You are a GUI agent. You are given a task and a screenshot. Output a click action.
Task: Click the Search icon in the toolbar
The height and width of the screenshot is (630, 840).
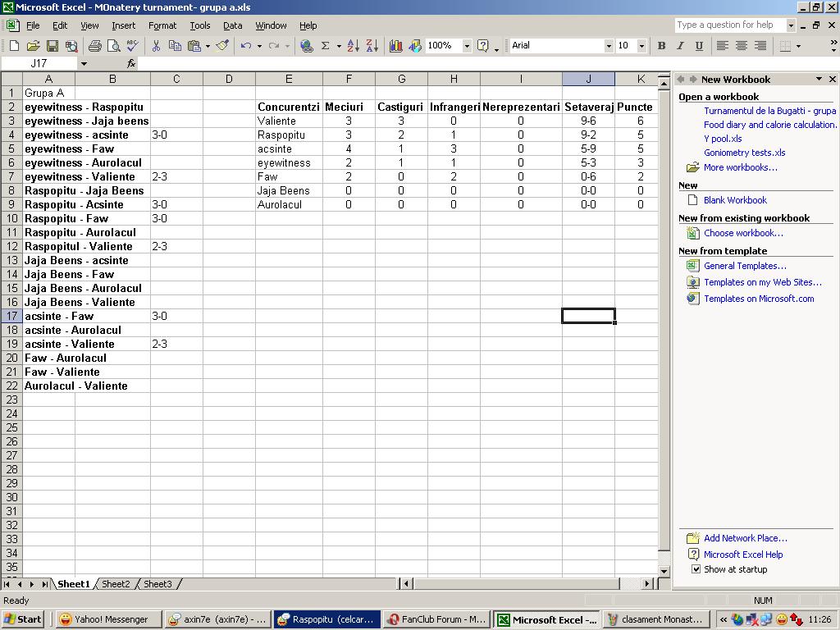point(71,46)
